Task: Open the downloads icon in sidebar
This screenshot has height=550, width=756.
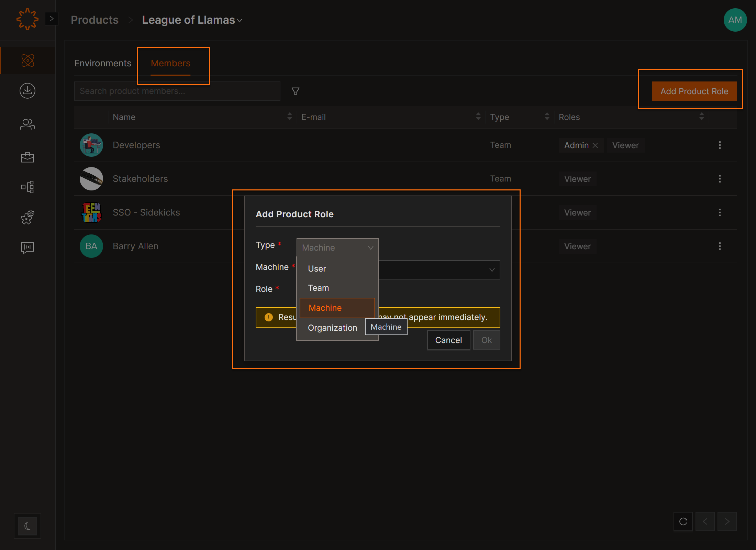Action: click(27, 91)
